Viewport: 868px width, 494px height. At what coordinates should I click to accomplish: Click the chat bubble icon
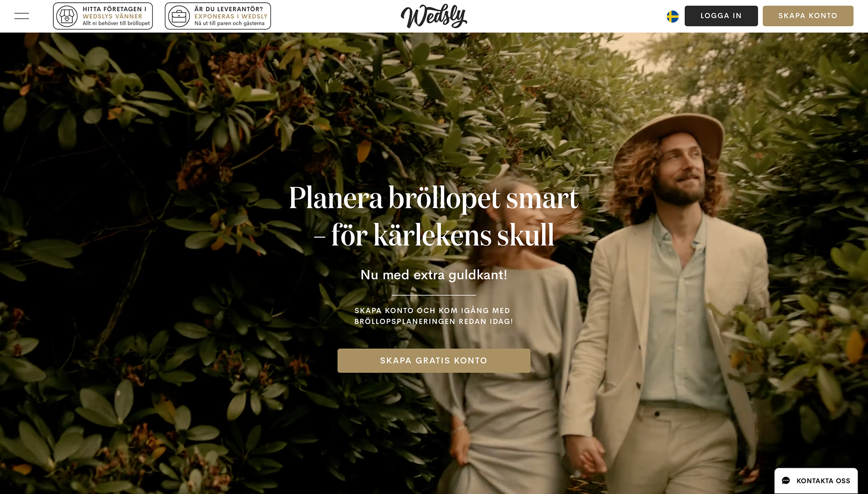tap(786, 480)
